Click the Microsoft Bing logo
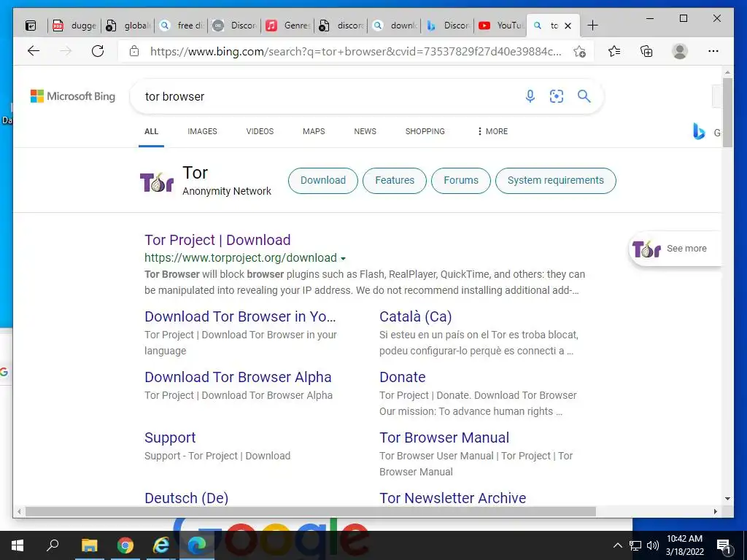This screenshot has height=560, width=747. [73, 96]
